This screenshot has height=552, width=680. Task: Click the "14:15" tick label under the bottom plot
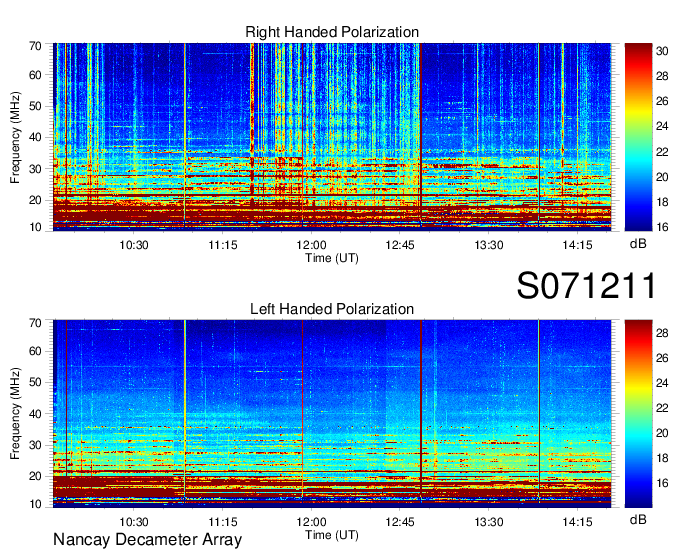pos(577,522)
